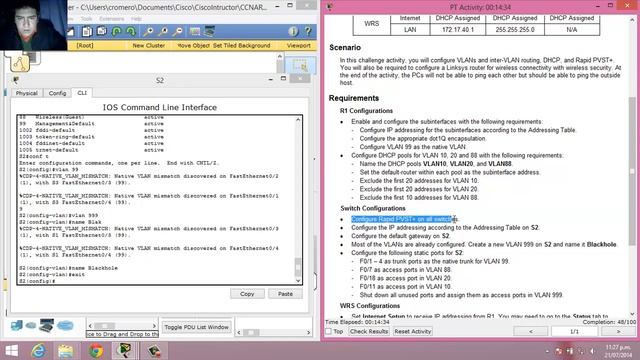The image size is (640, 360).
Task: Click the Network Information icon
Action: point(293,31)
